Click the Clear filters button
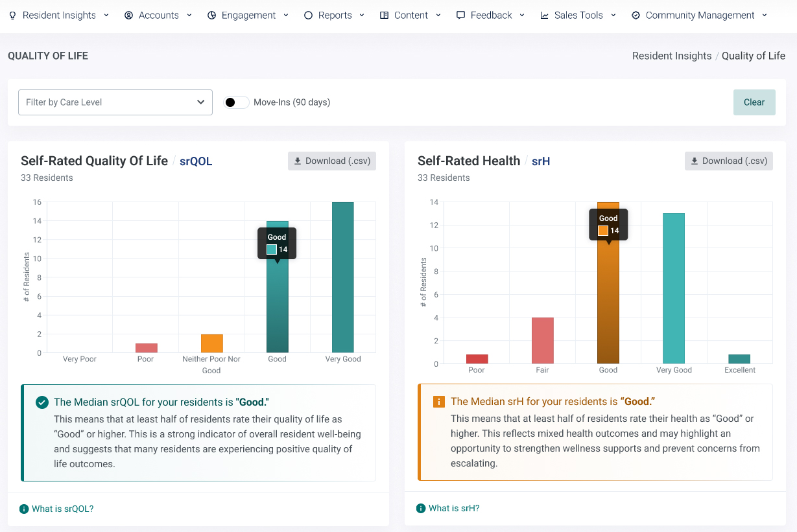Image resolution: width=797 pixels, height=532 pixels. 754,102
